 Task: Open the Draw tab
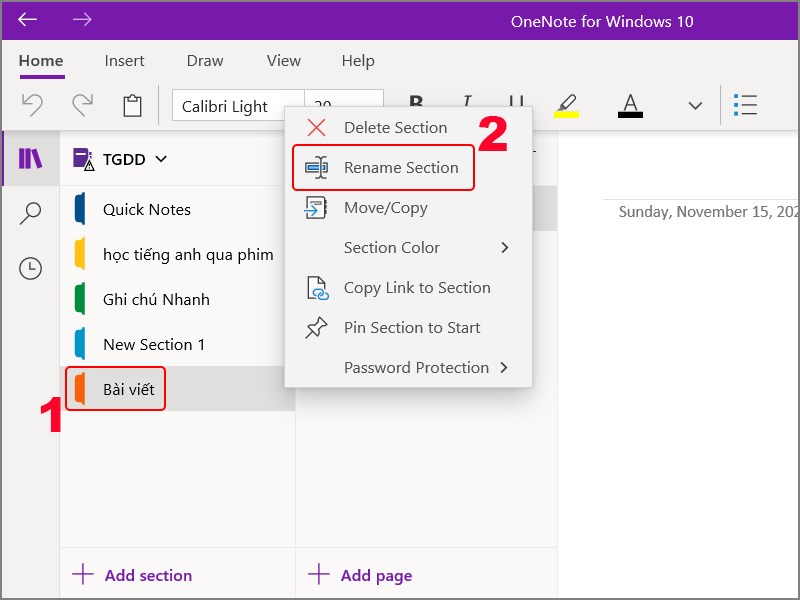point(205,61)
